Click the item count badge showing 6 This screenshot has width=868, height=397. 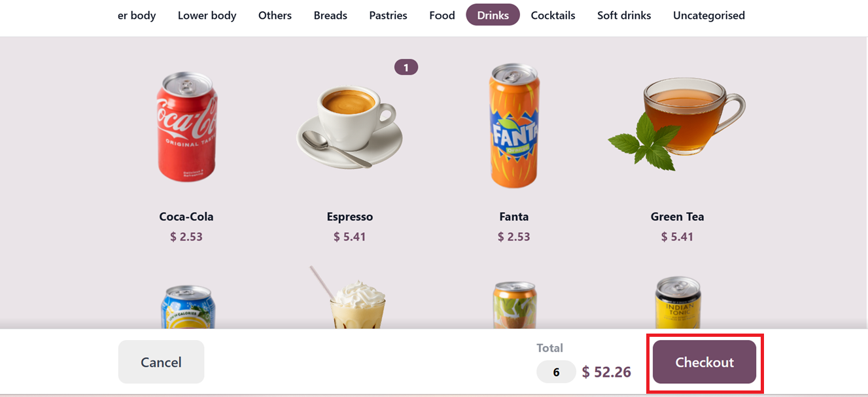tap(556, 372)
